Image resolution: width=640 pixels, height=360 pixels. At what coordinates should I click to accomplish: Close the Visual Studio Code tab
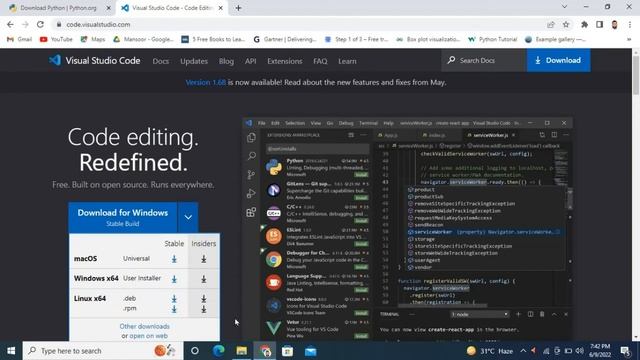click(220, 8)
